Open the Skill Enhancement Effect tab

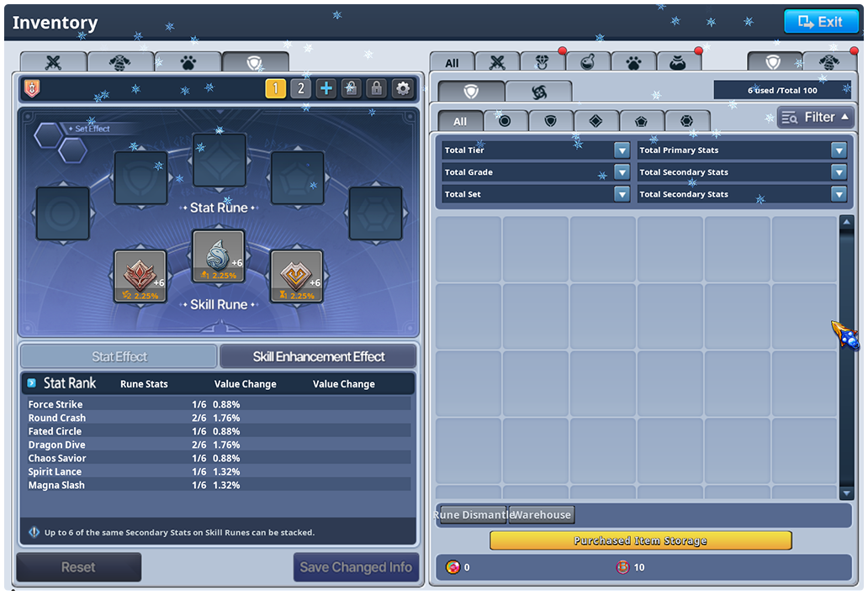(318, 356)
